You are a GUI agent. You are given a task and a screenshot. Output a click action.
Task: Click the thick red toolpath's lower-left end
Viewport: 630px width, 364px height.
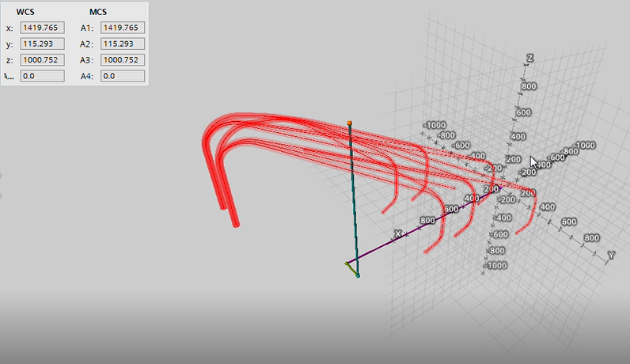pos(235,224)
